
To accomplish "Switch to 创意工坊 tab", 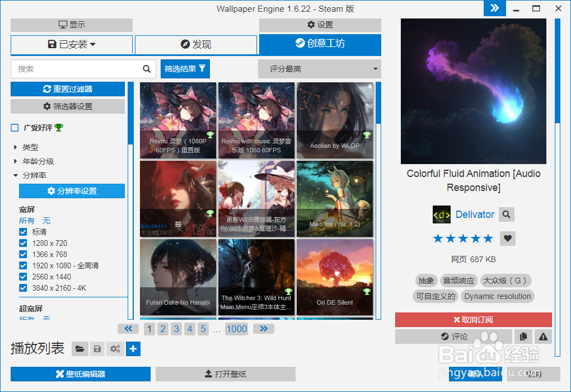I will [320, 44].
